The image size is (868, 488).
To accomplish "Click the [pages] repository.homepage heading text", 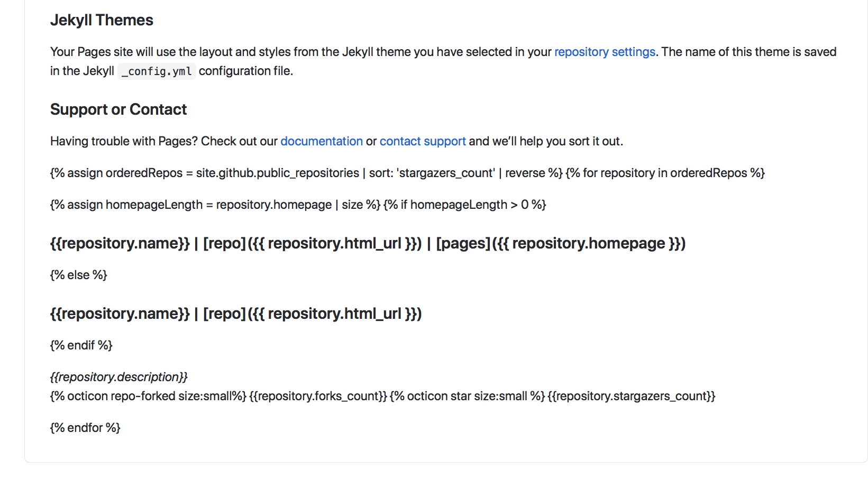I will point(561,243).
